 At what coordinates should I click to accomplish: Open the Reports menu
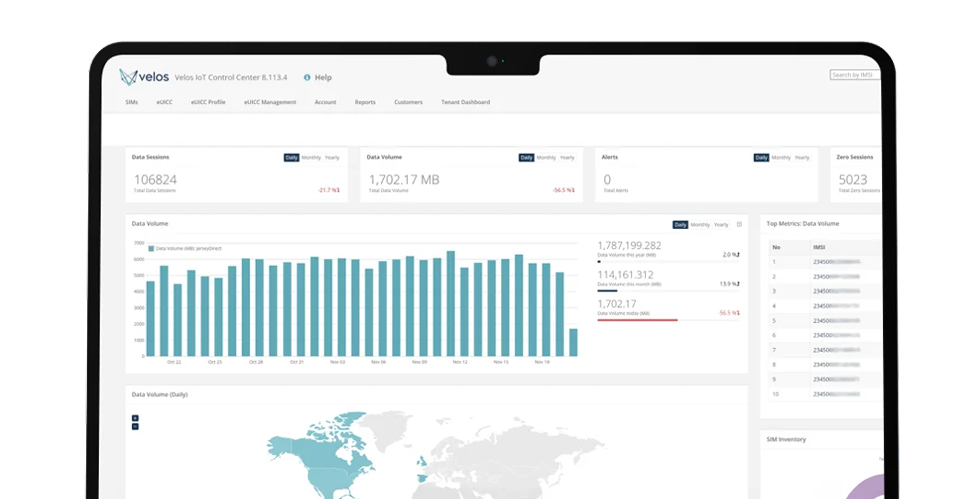tap(365, 102)
